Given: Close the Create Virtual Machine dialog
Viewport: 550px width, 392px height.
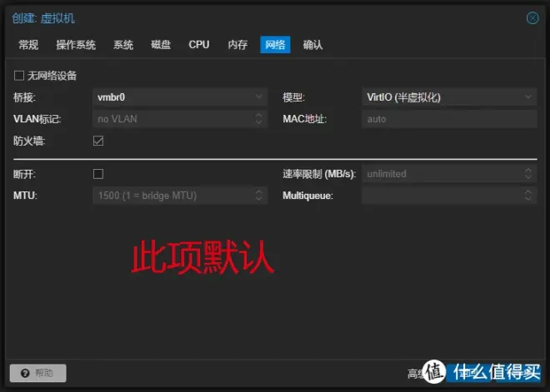Looking at the screenshot, I should [532, 17].
